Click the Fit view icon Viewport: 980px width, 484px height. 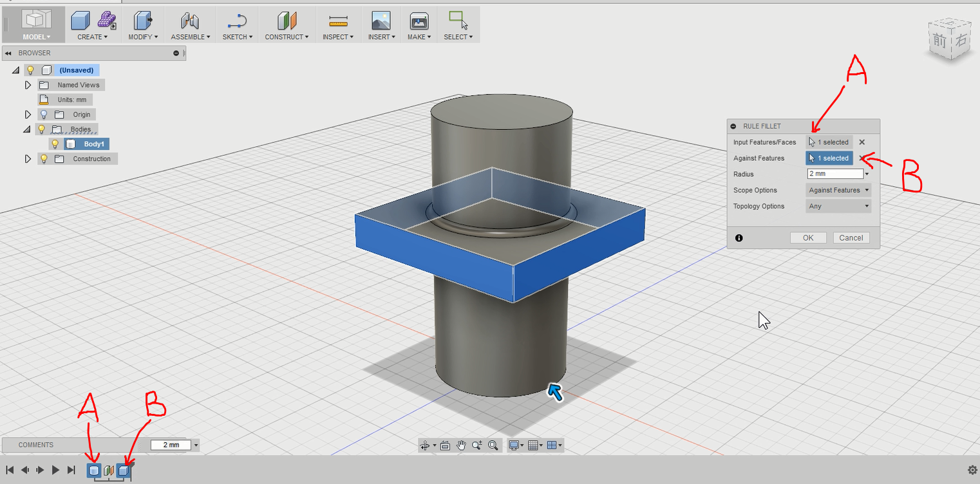click(444, 445)
